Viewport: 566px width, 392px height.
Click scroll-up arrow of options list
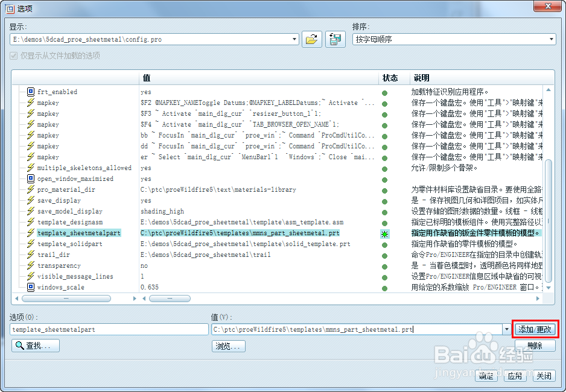pyautogui.click(x=549, y=89)
